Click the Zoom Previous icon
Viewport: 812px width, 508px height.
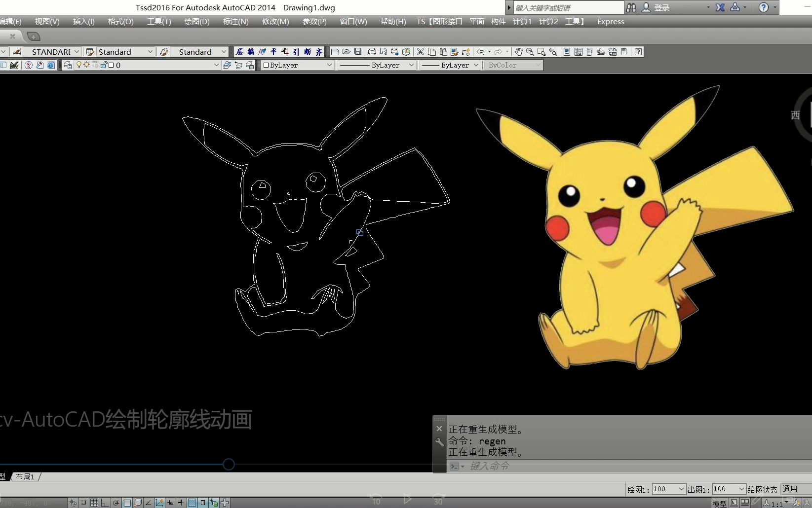click(x=553, y=52)
